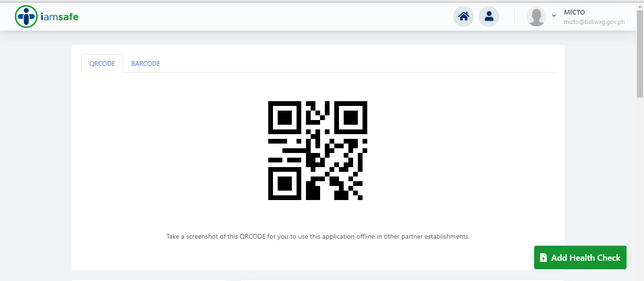Expand the account chevron beside the avatar
The image size is (644, 281).
click(554, 16)
